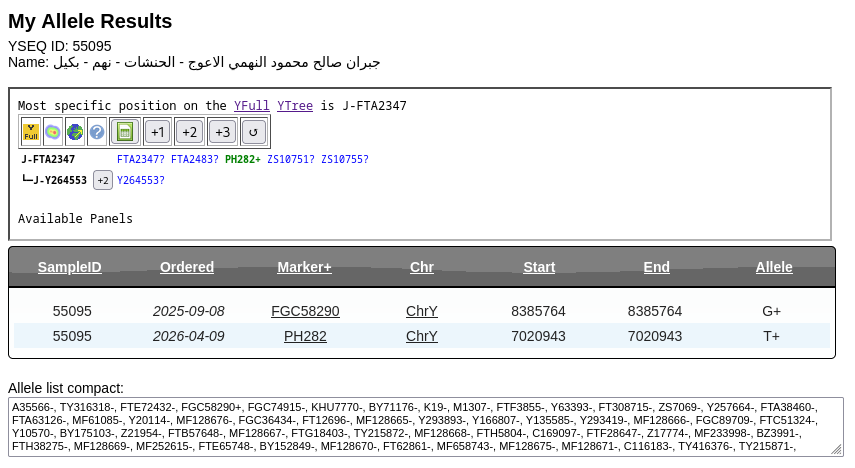Click the End value 8385764
The height and width of the screenshot is (468, 855).
(655, 311)
